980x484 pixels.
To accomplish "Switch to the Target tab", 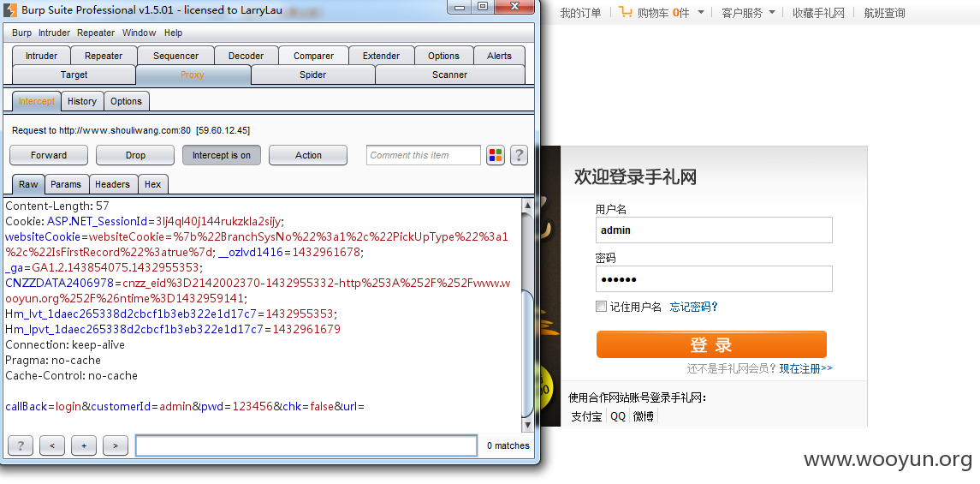I will point(74,75).
